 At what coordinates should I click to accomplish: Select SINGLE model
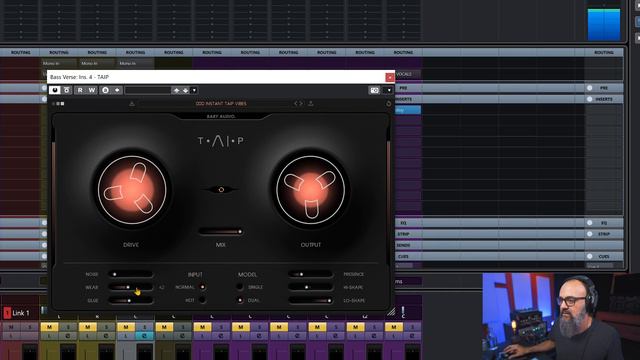(240, 287)
